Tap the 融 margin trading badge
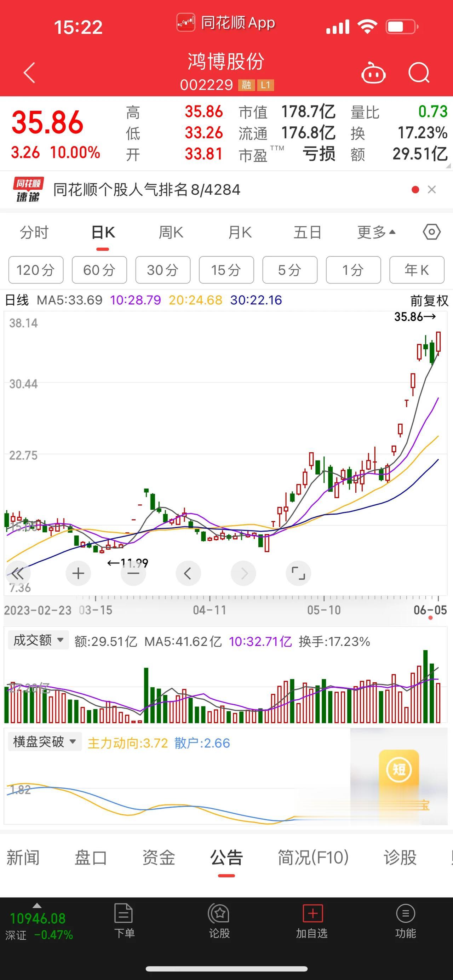This screenshot has height=980, width=453. 246,85
